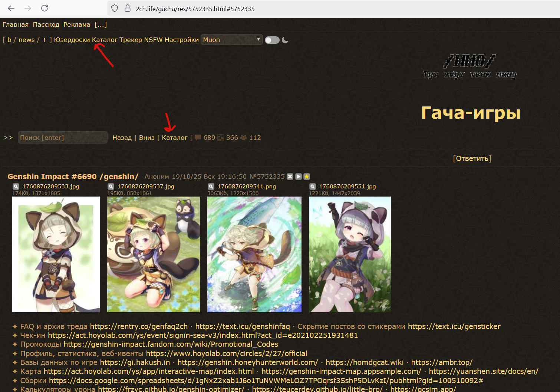The height and width of the screenshot is (392, 560).
Task: Open first thumbnail with leaf-hooded girl on white
Action: [x=56, y=254]
